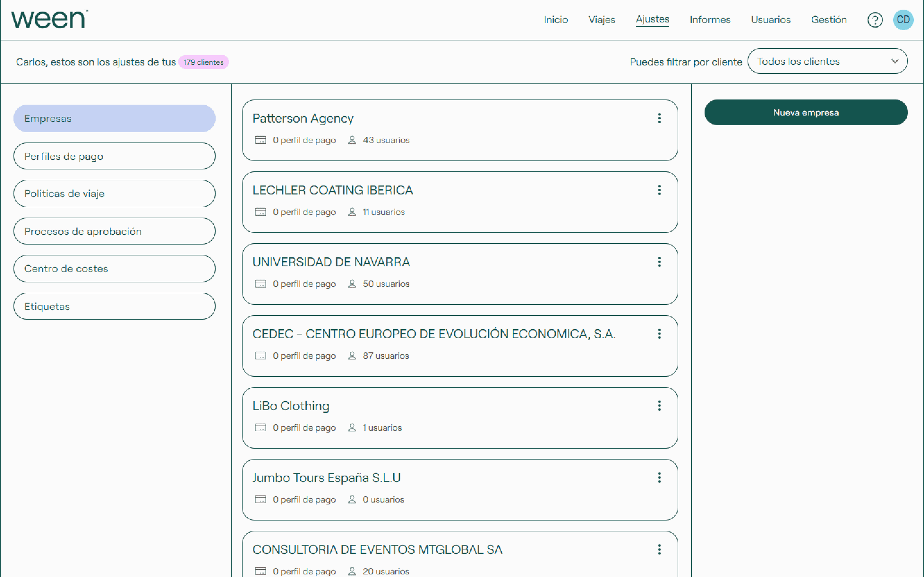The height and width of the screenshot is (577, 924).
Task: Open Usuarios in the top navigation
Action: click(771, 20)
